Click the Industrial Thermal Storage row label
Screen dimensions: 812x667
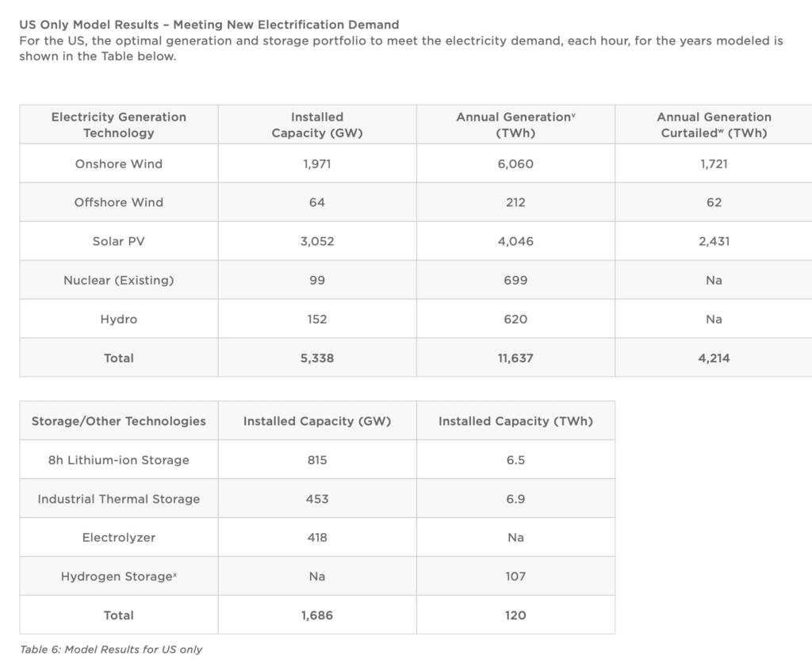click(x=119, y=499)
